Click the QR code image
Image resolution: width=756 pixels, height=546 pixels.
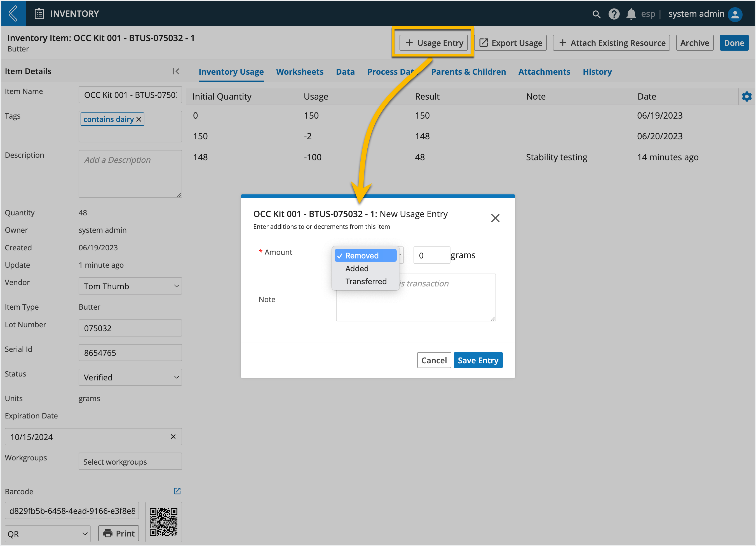[163, 522]
